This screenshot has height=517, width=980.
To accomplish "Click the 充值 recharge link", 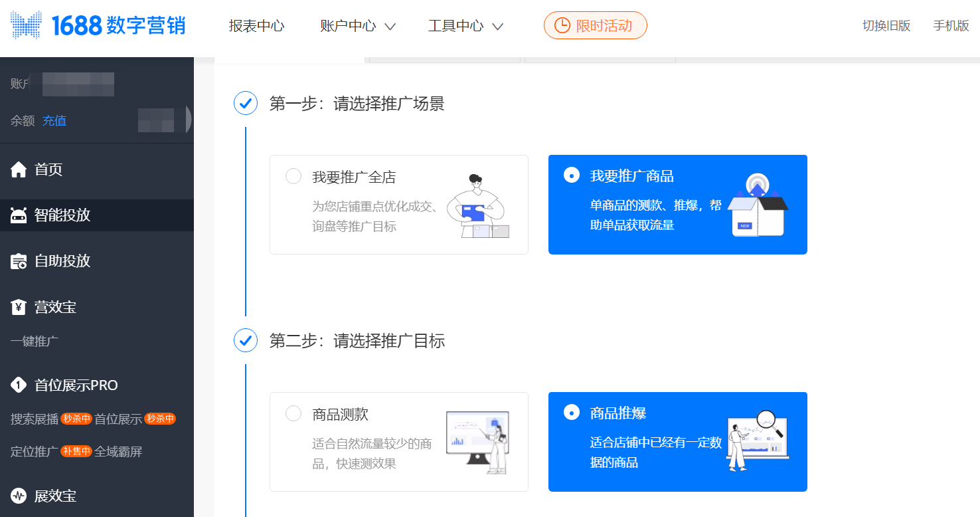I will [54, 121].
